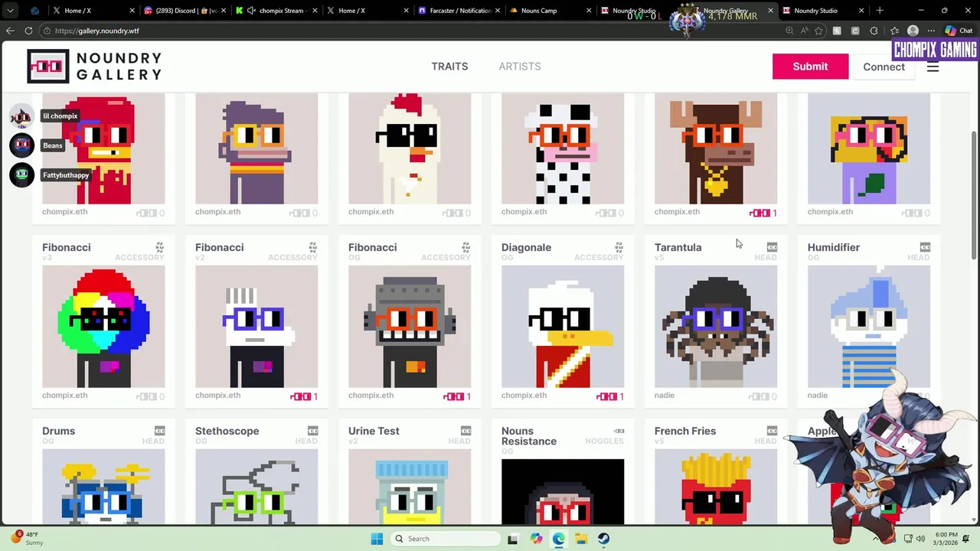Open artist chompix.eth under Fibonacci v3
The height and width of the screenshot is (551, 980).
coord(65,396)
